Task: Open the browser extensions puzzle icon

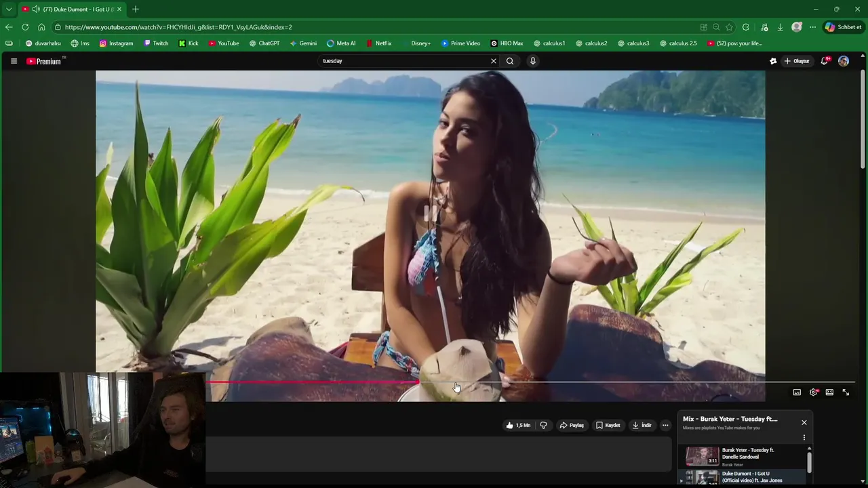Action: (x=746, y=27)
